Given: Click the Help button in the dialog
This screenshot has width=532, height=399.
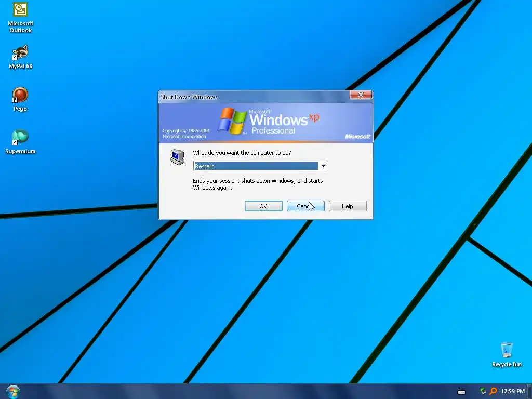Looking at the screenshot, I should [x=348, y=206].
